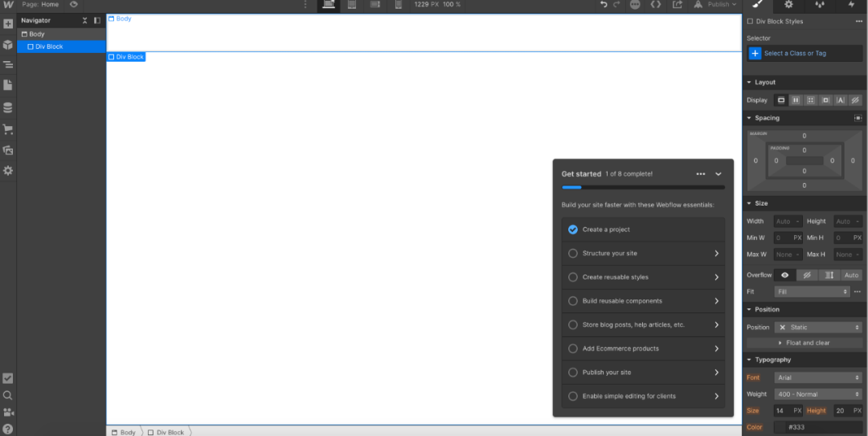Click Select a Class or Tag field
The width and height of the screenshot is (868, 436).
[x=805, y=53]
